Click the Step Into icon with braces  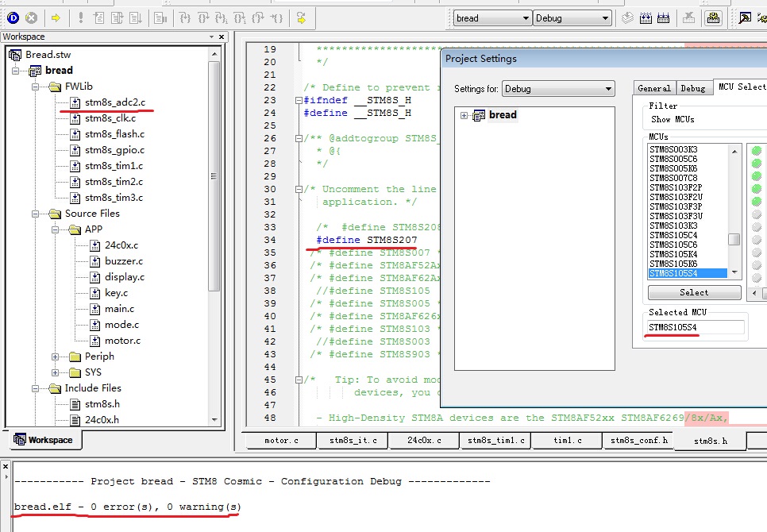185,18
